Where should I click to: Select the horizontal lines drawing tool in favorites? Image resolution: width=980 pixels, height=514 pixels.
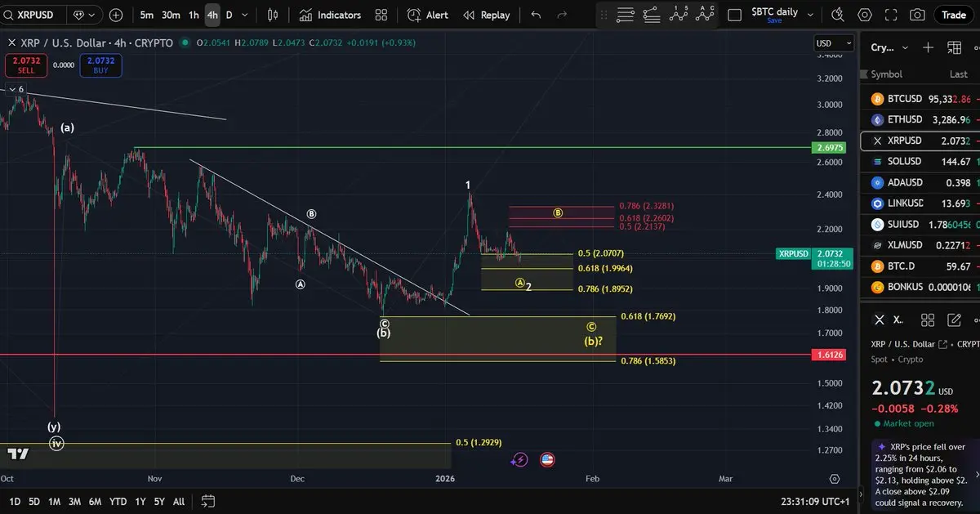[626, 14]
